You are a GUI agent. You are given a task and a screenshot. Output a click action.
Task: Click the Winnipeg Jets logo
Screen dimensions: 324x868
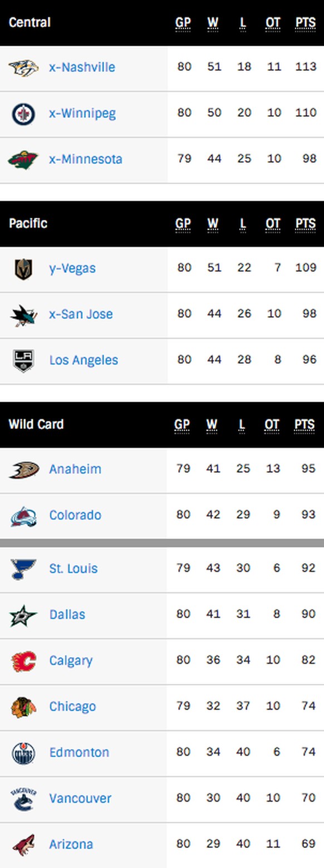[x=23, y=114]
